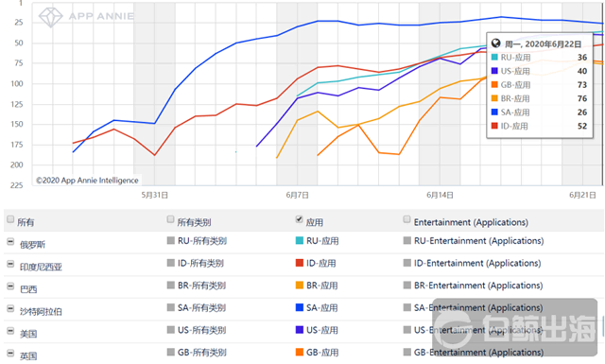
Task: Check the 所有 checkbox
Action: pos(10,219)
